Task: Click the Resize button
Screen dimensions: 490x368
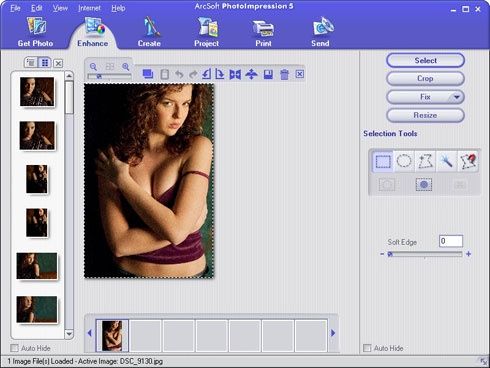Action: [425, 115]
